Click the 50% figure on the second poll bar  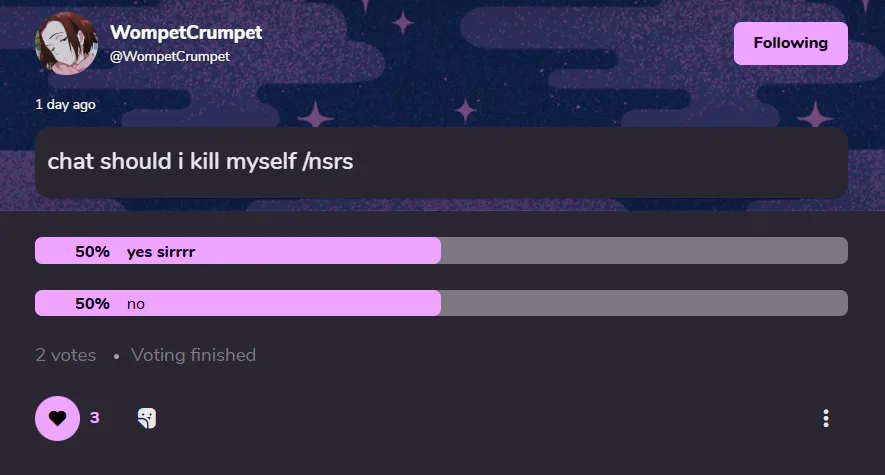(x=92, y=304)
